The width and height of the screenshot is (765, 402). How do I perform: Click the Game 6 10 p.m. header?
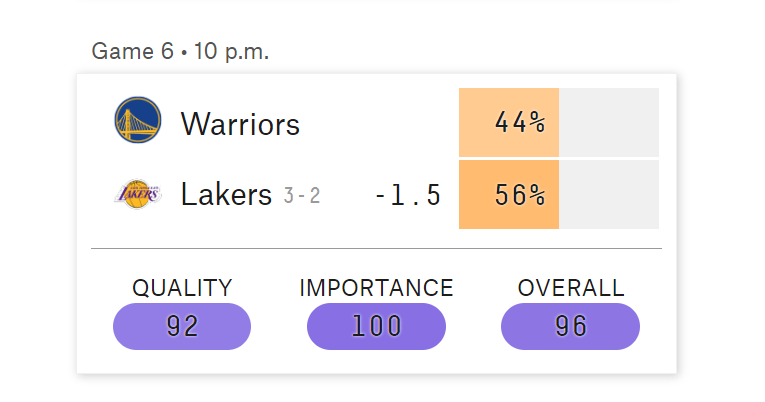point(180,51)
